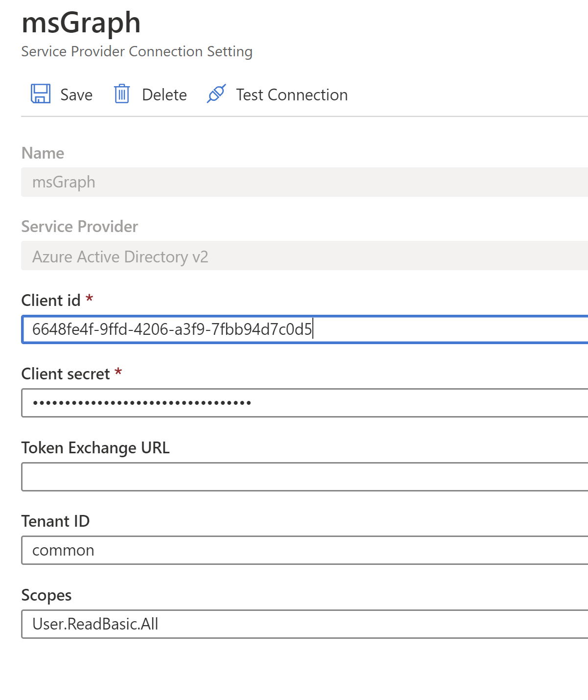
Task: Click the "Client secret" field label
Action: coord(66,373)
